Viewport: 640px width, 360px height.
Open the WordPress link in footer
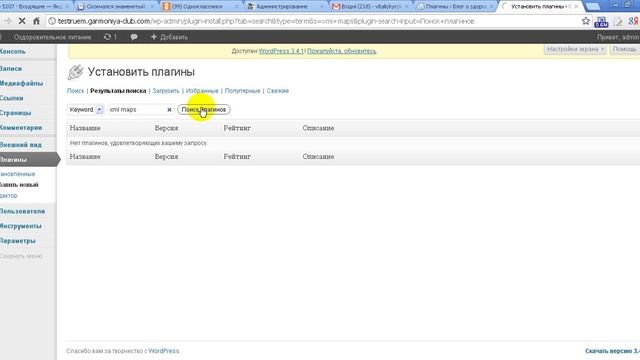(x=164, y=351)
